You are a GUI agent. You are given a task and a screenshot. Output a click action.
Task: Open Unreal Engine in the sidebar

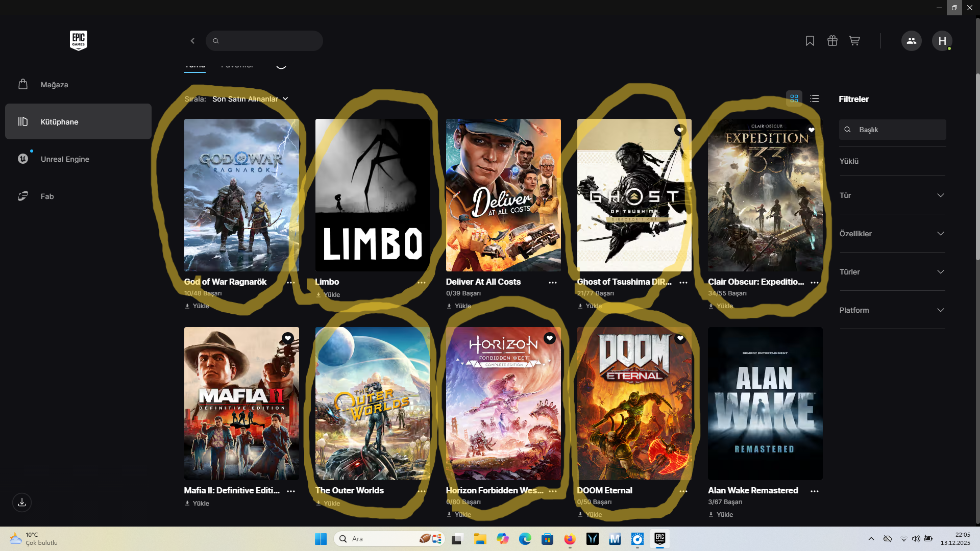65,159
